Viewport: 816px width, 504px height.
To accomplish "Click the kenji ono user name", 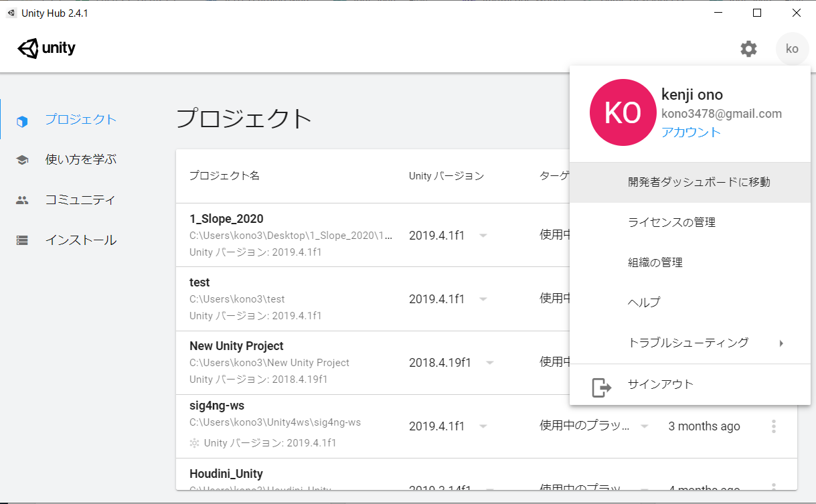I will [x=692, y=95].
